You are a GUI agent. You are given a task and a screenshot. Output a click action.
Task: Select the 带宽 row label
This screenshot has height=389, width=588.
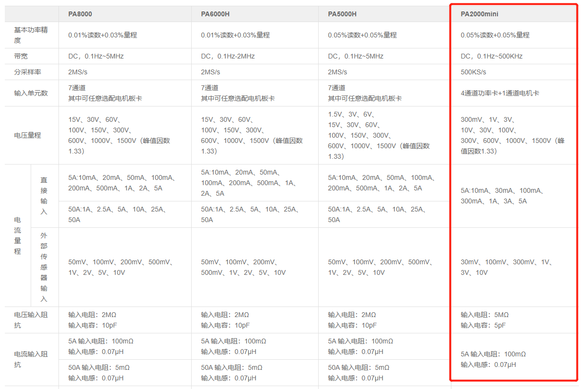21,56
